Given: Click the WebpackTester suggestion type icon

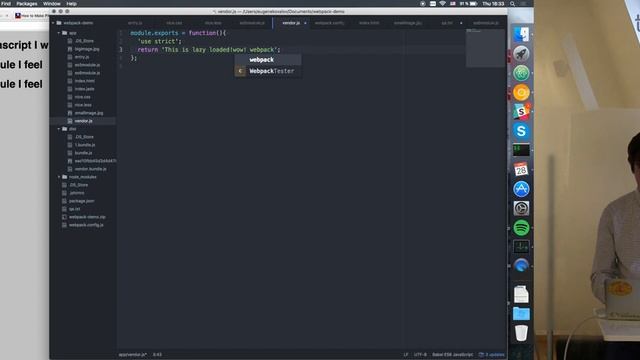Looking at the screenshot, I should pyautogui.click(x=240, y=71).
